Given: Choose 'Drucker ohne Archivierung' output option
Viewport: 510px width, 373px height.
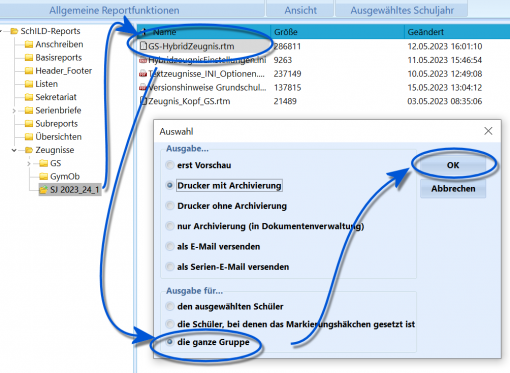Looking at the screenshot, I should [170, 206].
